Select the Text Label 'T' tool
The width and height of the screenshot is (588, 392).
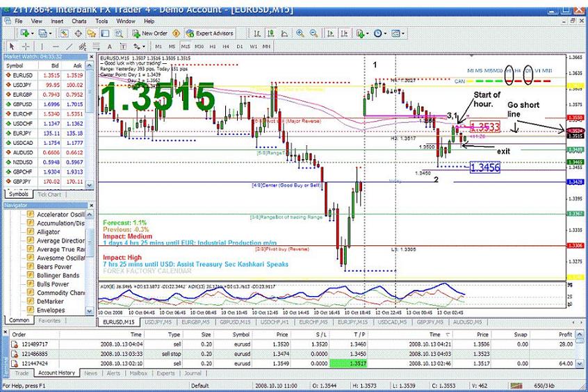coord(123,47)
